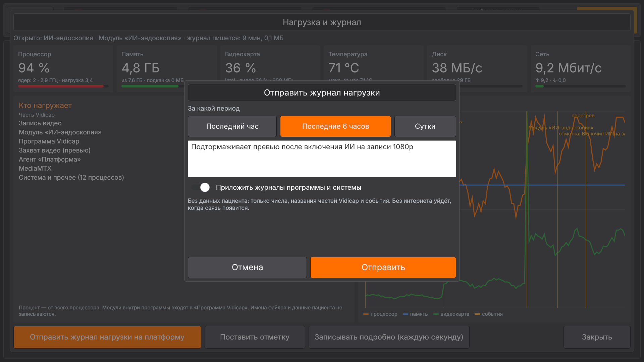Click the "71 °C" temperature value
644x362 pixels.
pos(344,68)
